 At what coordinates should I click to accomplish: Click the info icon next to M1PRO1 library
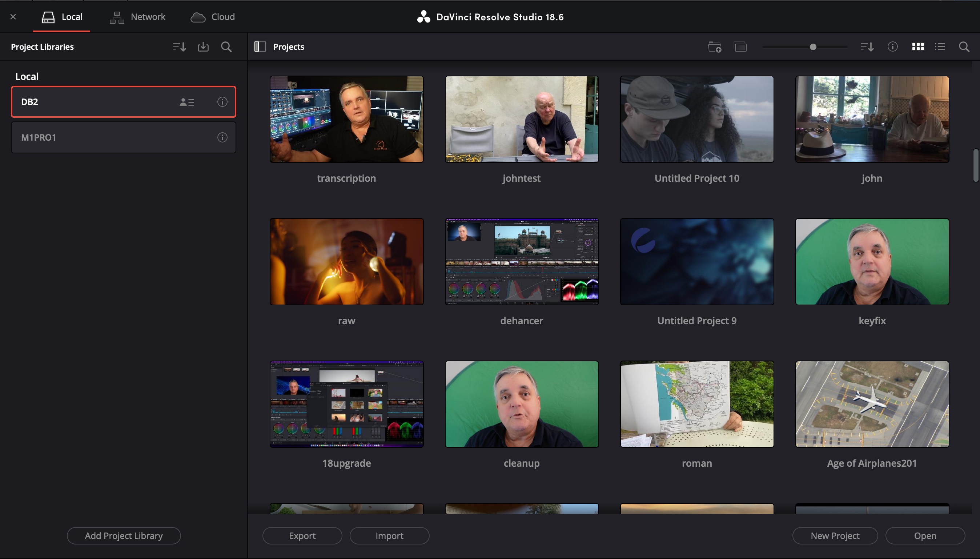[x=222, y=137]
